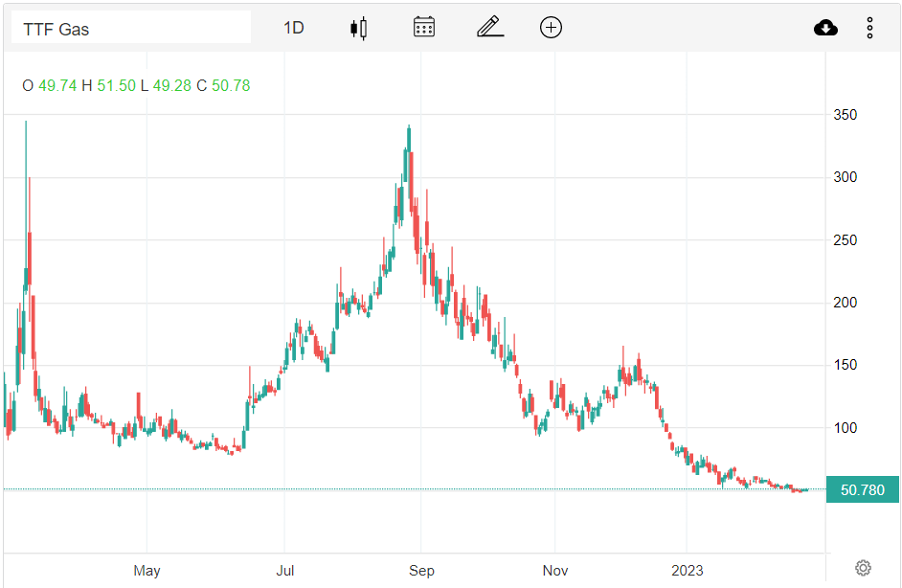902x588 pixels.
Task: Open chart settings gear icon
Action: pos(863,568)
